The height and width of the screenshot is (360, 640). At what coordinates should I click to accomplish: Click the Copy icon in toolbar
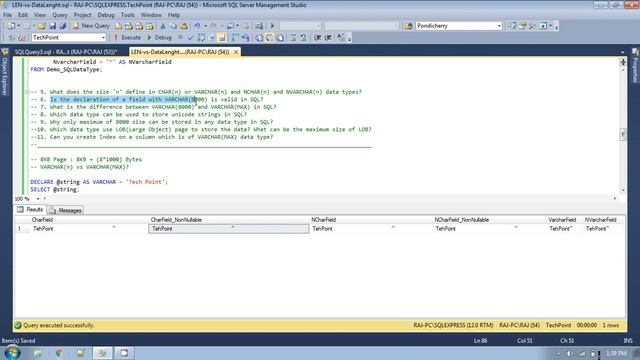click(173, 26)
